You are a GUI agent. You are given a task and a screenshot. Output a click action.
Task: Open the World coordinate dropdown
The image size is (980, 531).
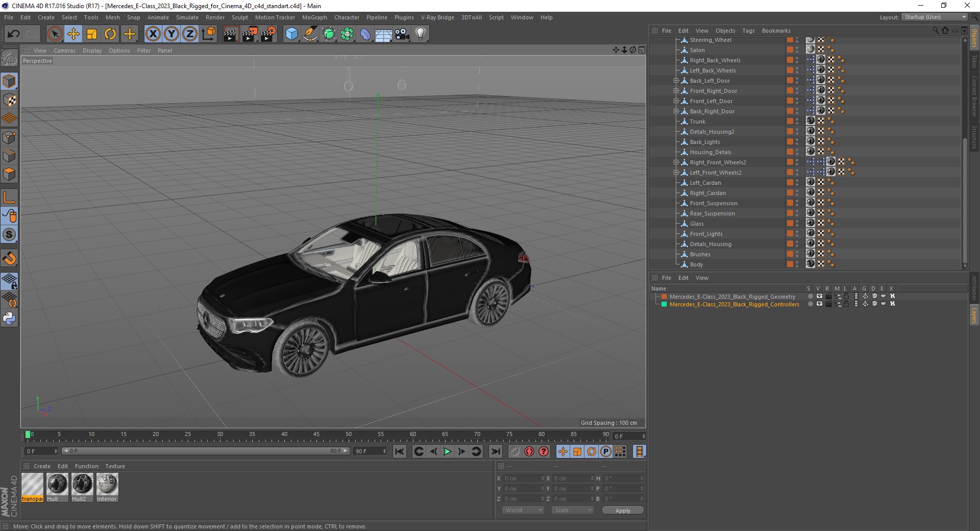[523, 510]
